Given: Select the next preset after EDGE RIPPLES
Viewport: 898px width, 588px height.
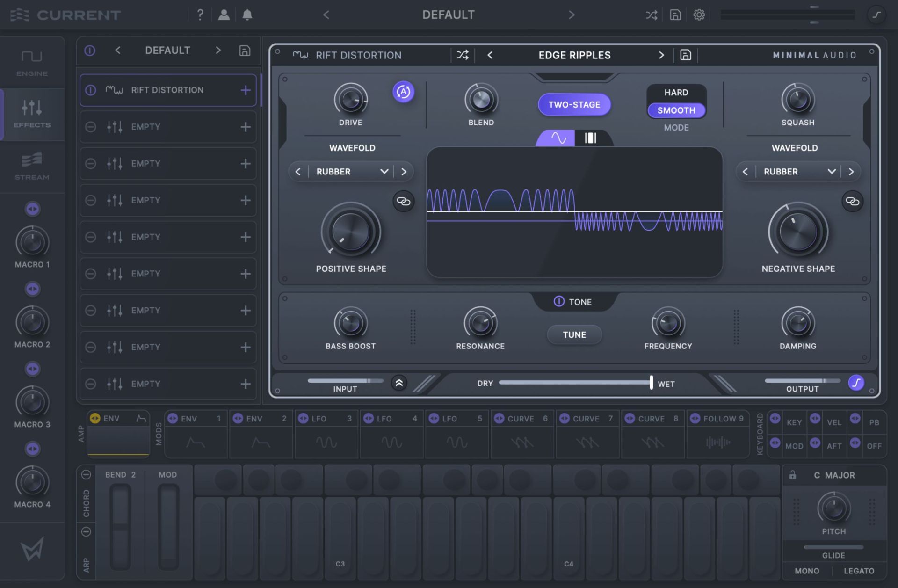Looking at the screenshot, I should pos(661,55).
